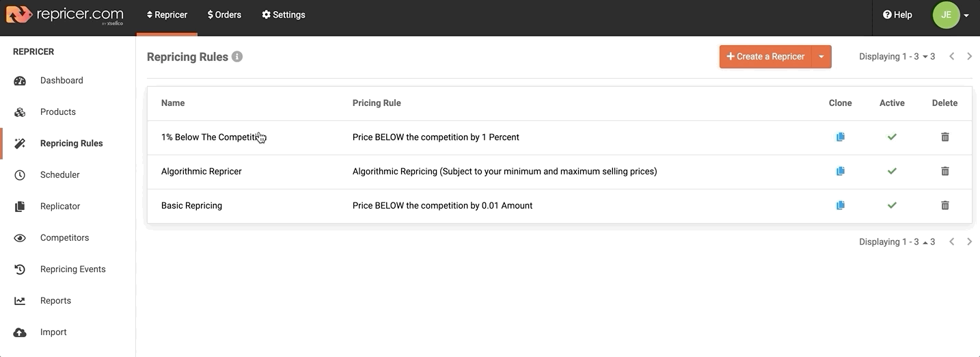
Task: Delete the Basic Repricing rule
Action: 945,205
